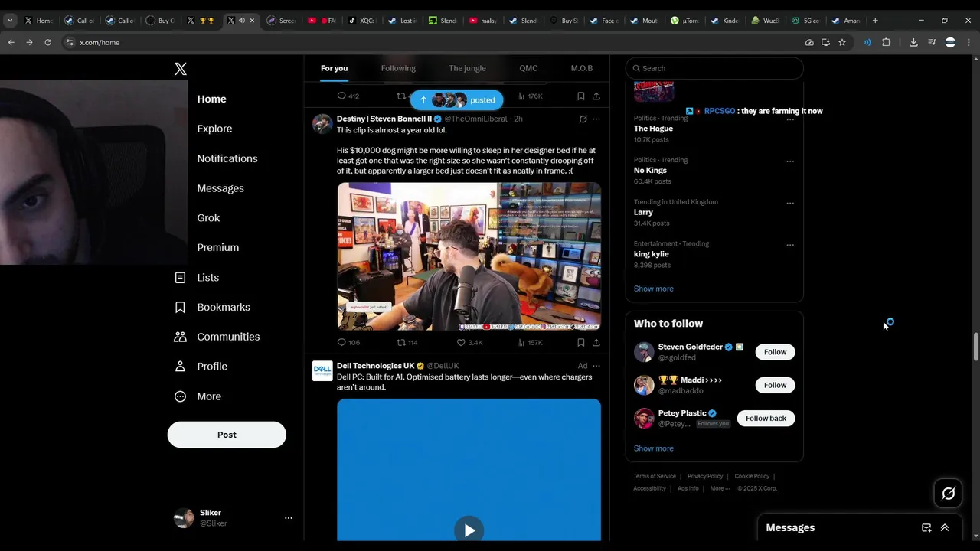Click Show more under Who to follow

654,448
